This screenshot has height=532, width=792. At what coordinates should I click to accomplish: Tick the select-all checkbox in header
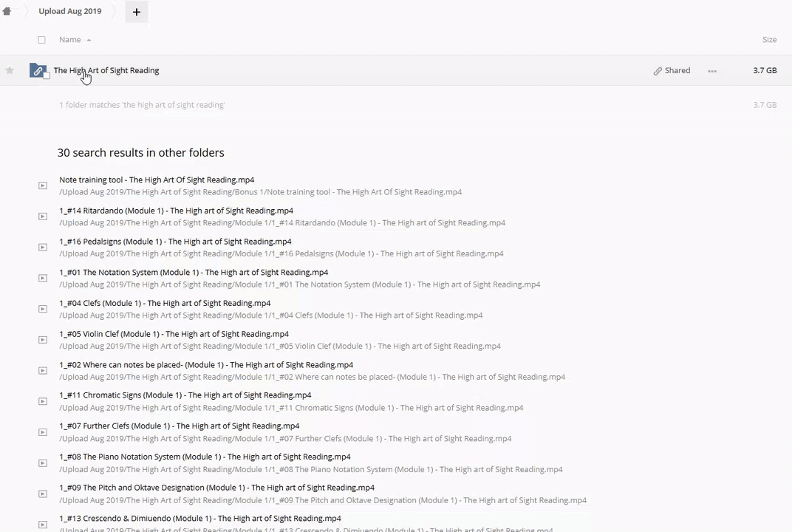[41, 40]
